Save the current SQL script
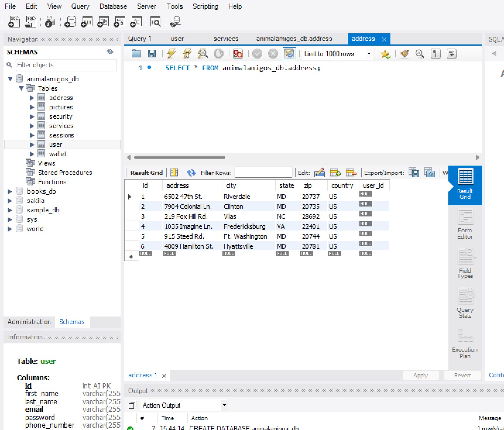 [x=152, y=54]
